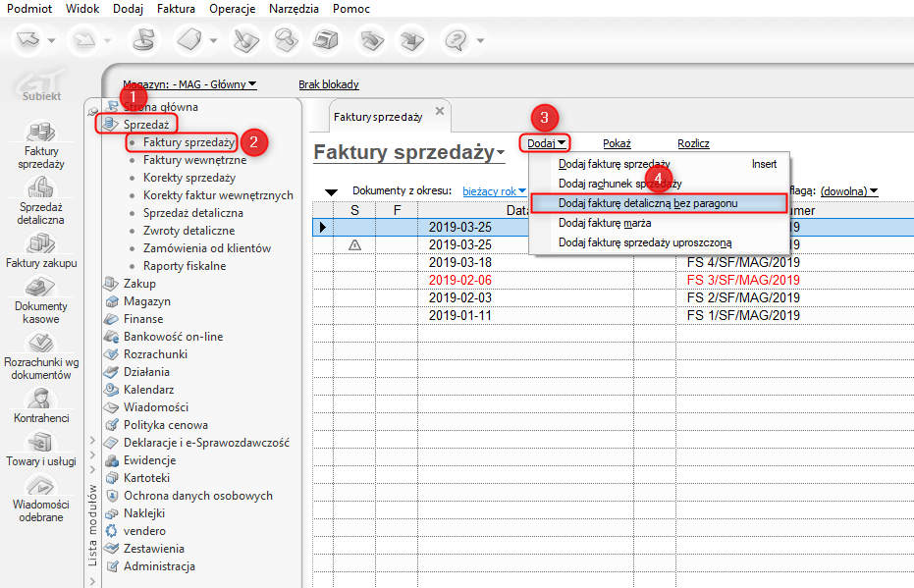Viewport: 914px width, 588px height.
Task: Open Sprzedaż detaliczna sidebar shortcut icon
Action: click(x=41, y=189)
